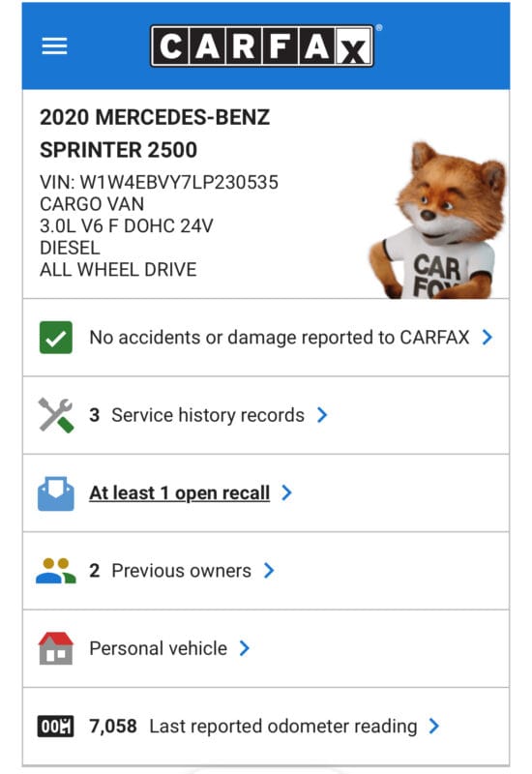Click the blue open recall envelope icon
The height and width of the screenshot is (774, 532).
click(56, 493)
